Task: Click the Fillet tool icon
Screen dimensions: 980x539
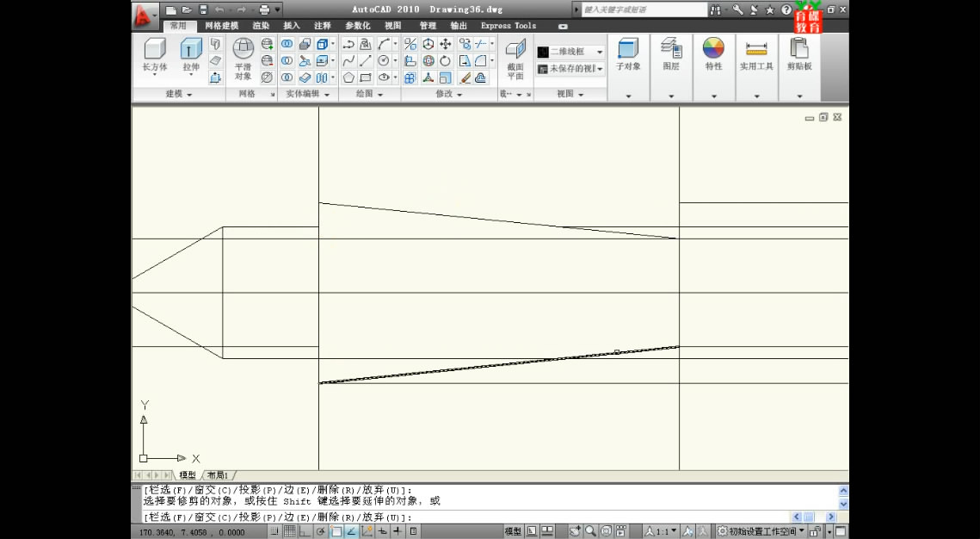Action: pos(481,60)
